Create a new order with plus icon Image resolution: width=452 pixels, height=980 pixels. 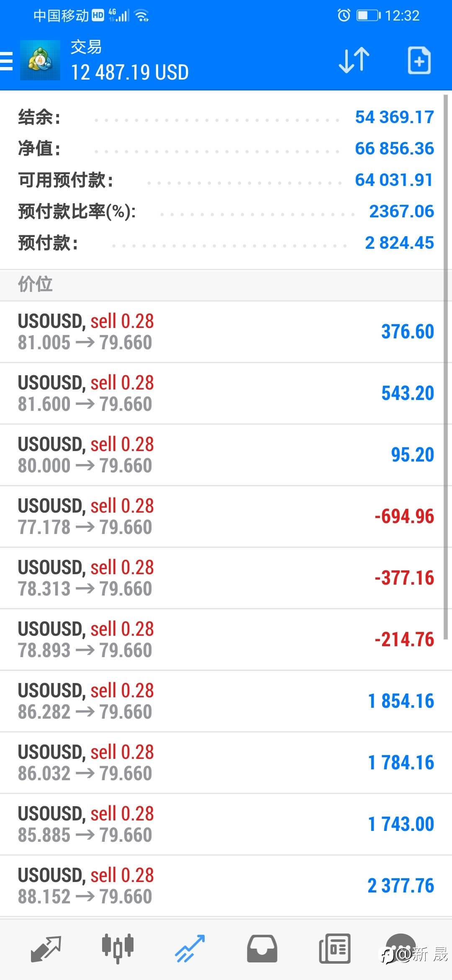419,61
